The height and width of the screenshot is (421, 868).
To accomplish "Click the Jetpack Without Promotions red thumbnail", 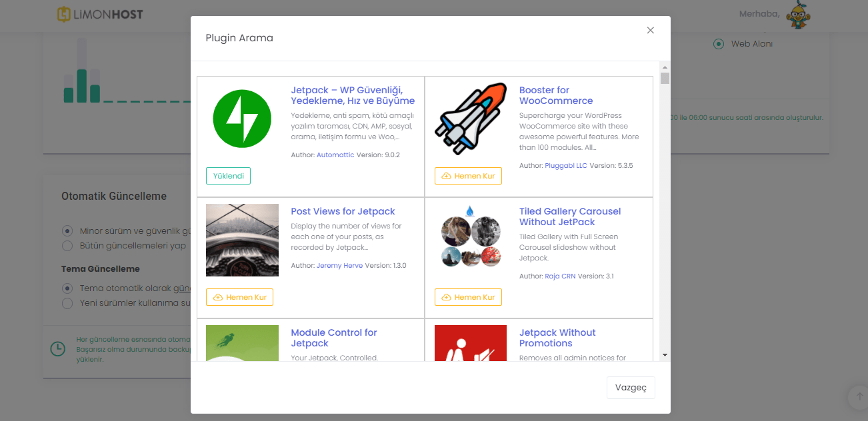I will 471,343.
